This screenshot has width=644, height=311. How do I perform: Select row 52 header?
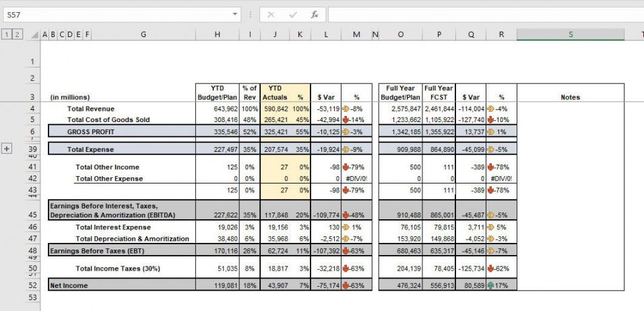(x=32, y=285)
